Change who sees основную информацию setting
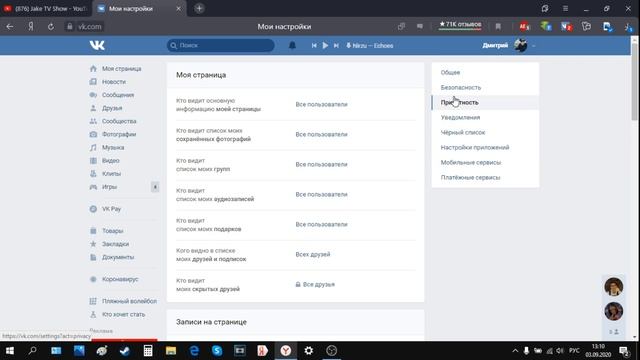The width and height of the screenshot is (640, 360). pos(322,104)
